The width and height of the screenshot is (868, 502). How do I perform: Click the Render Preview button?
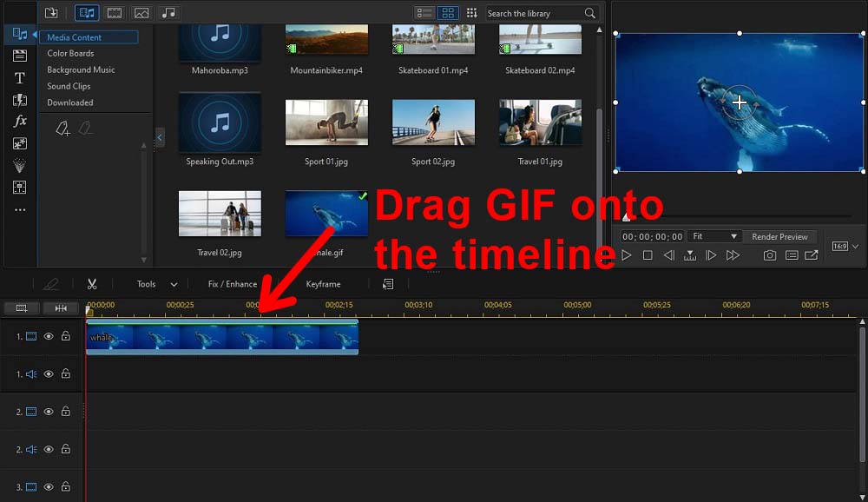coord(780,235)
